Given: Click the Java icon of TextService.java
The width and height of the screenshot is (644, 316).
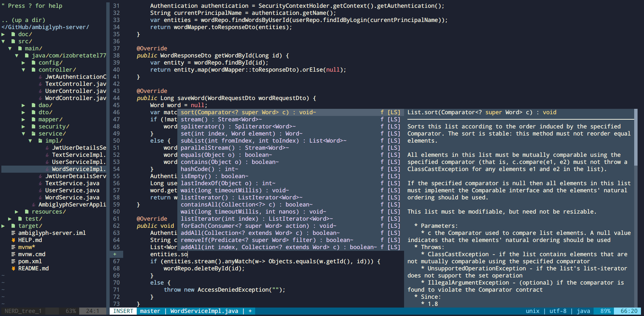Looking at the screenshot, I should 40,183.
